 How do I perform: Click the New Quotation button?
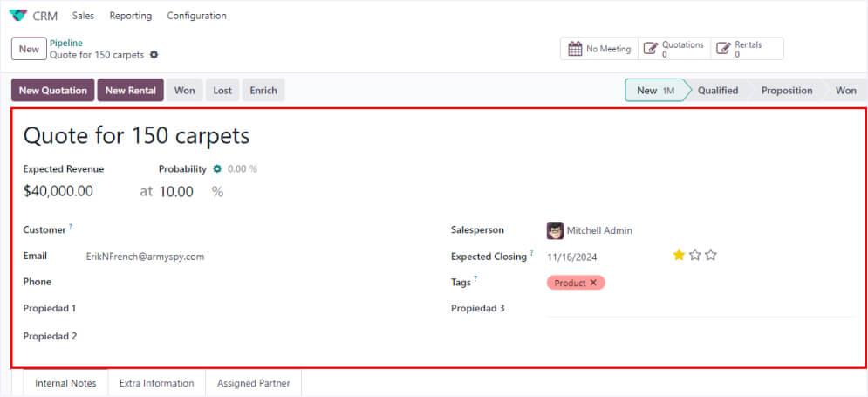pos(53,91)
